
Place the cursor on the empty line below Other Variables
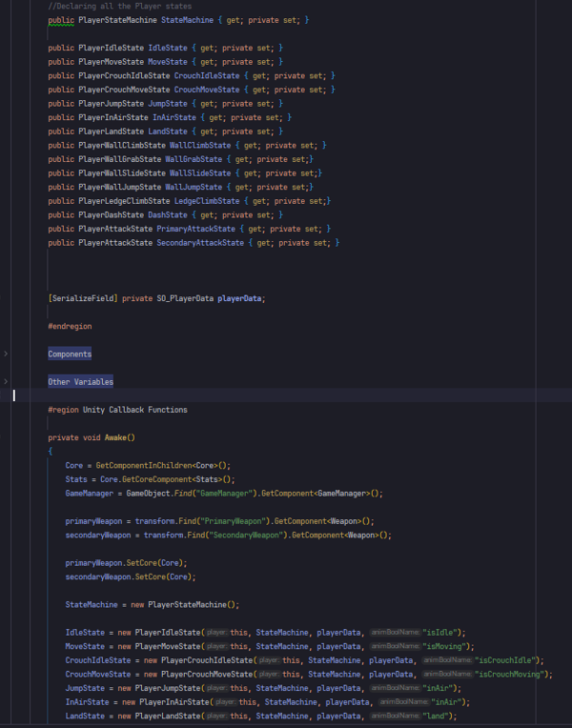point(286,395)
